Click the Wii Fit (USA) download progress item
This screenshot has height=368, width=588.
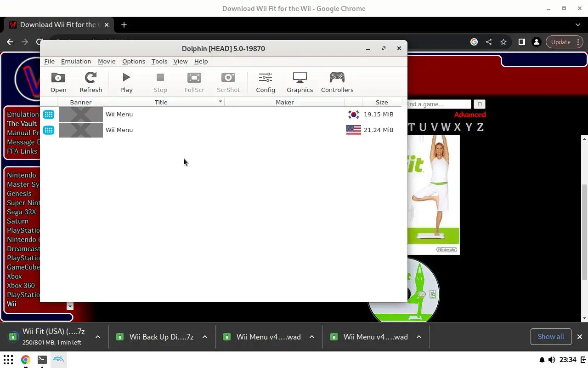47,337
